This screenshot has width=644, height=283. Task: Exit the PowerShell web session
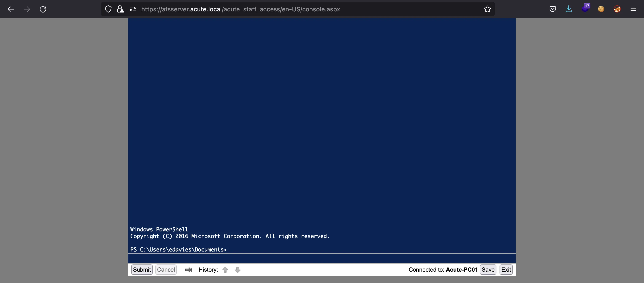coord(506,270)
